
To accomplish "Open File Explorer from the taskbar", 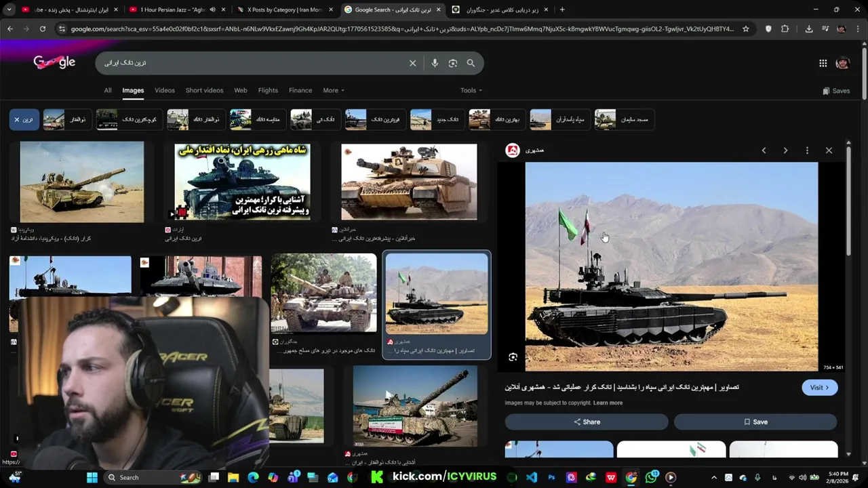I will pyautogui.click(x=233, y=477).
